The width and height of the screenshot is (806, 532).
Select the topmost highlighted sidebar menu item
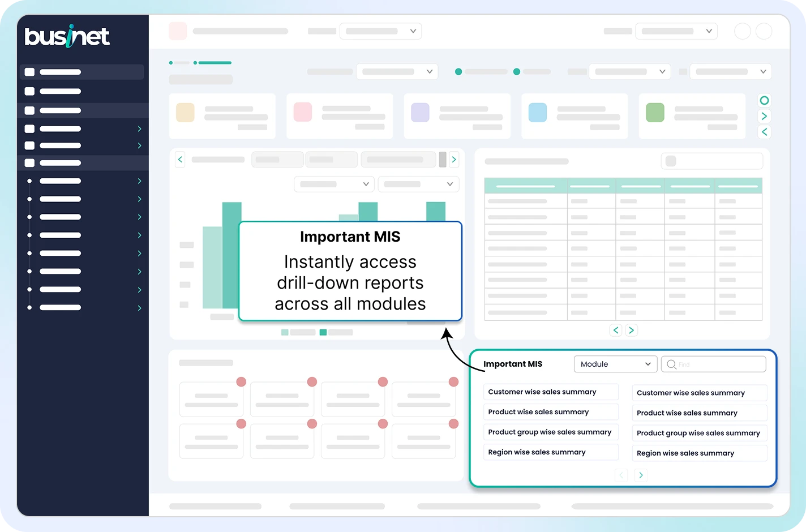coord(82,72)
